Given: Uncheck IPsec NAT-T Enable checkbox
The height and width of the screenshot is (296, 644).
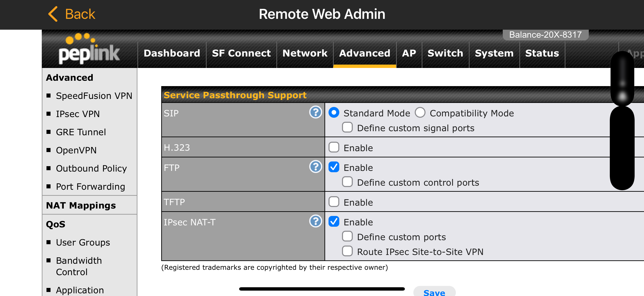Looking at the screenshot, I should click(334, 222).
